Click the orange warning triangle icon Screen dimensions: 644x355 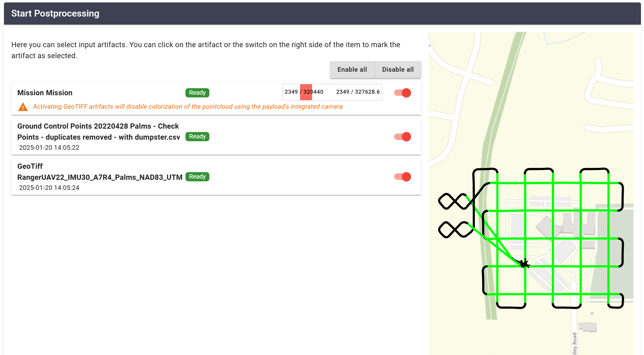[x=23, y=107]
